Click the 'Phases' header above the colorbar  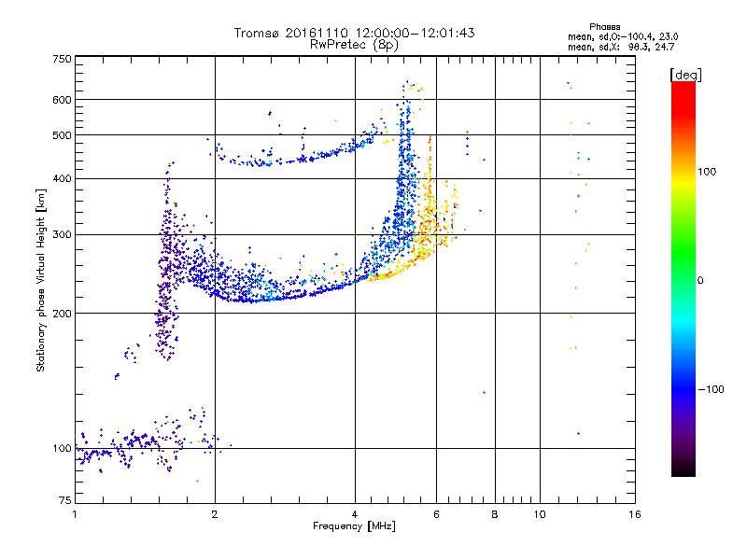[x=604, y=27]
